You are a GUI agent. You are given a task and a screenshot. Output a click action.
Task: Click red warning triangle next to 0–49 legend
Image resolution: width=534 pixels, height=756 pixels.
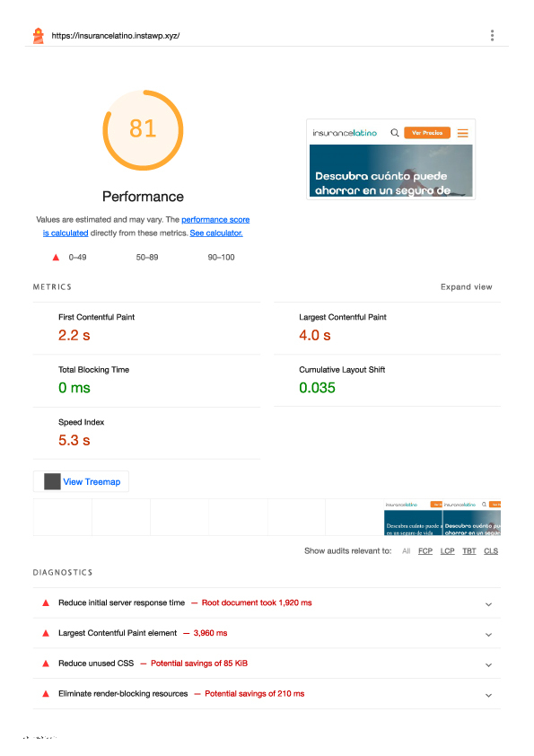coord(56,258)
